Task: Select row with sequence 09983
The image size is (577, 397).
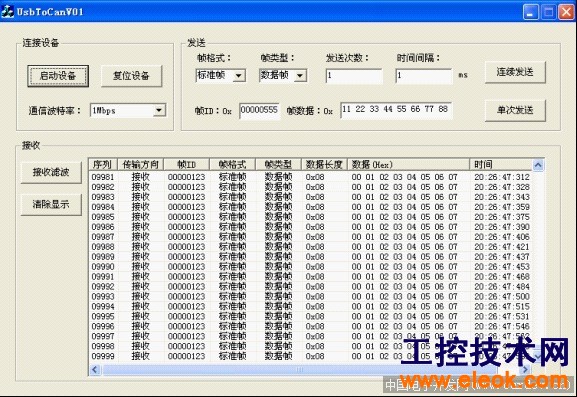Action: [311, 197]
